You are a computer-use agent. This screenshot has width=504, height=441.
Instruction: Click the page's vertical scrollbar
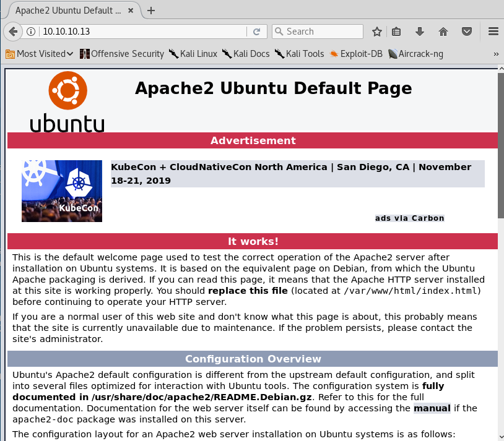pos(500,247)
